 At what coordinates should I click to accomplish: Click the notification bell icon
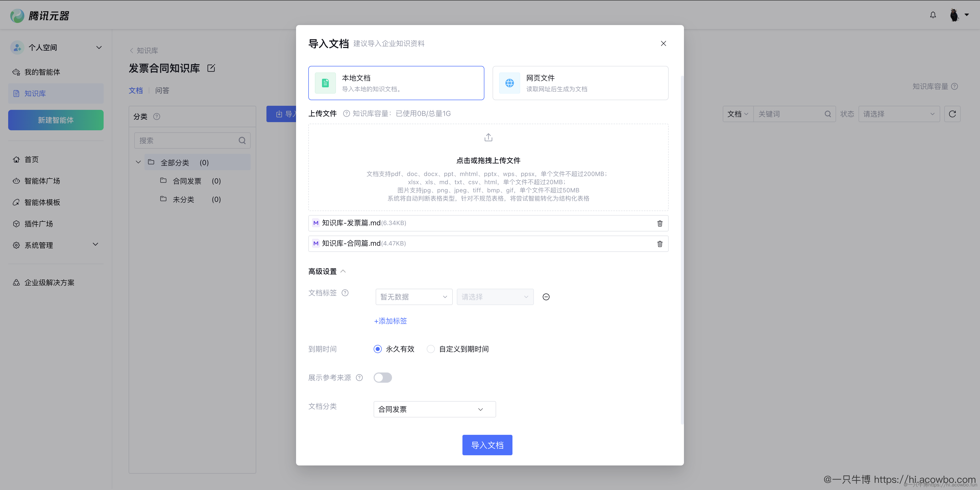click(933, 15)
